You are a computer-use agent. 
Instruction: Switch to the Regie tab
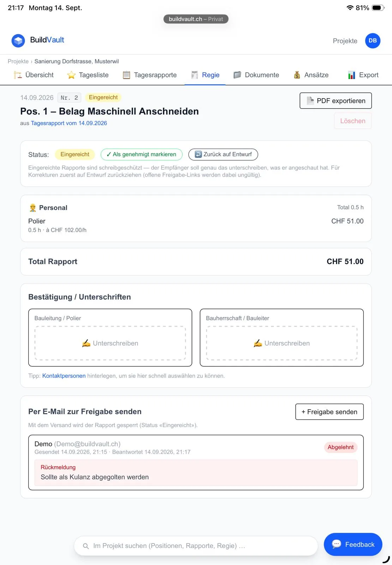click(x=205, y=75)
